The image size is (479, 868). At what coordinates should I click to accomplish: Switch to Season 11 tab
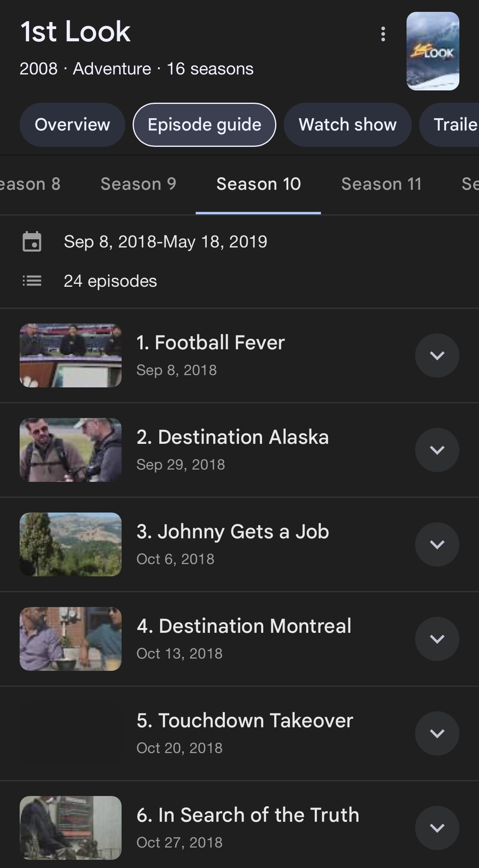(381, 184)
